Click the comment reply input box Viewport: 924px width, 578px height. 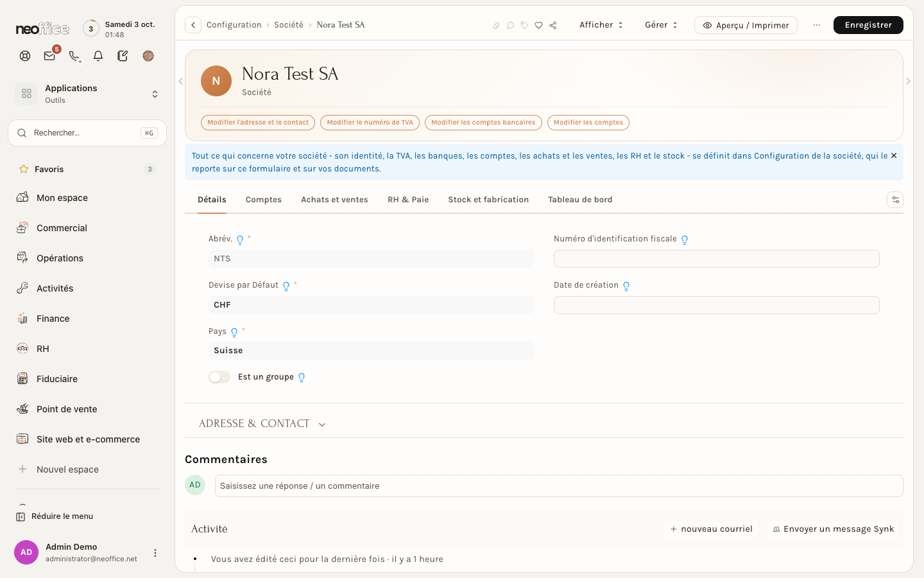559,486
